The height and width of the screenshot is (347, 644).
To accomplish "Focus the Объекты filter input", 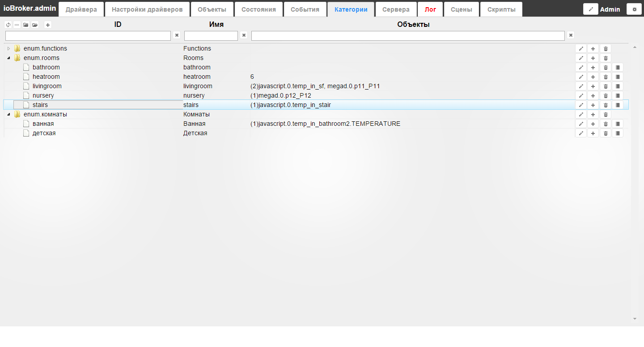I will pyautogui.click(x=408, y=36).
